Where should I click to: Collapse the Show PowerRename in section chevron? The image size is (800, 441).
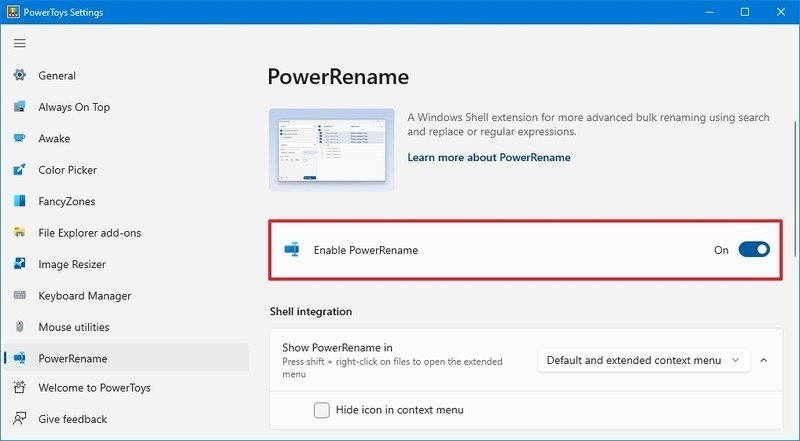tap(764, 360)
